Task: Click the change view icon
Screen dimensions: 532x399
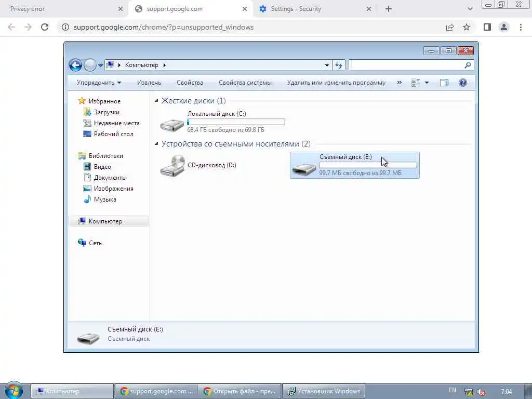Action: pyautogui.click(x=416, y=83)
